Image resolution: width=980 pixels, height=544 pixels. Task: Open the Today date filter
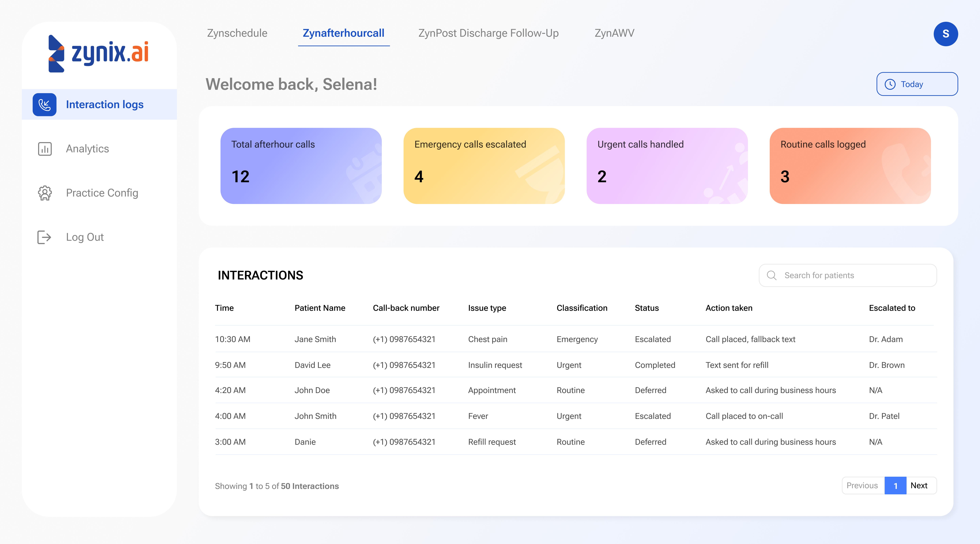pos(917,84)
